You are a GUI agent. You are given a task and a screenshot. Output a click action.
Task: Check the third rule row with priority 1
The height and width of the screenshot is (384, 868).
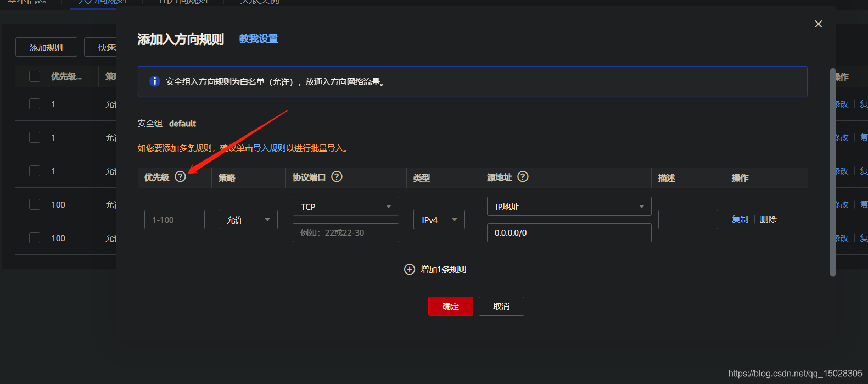(x=35, y=171)
